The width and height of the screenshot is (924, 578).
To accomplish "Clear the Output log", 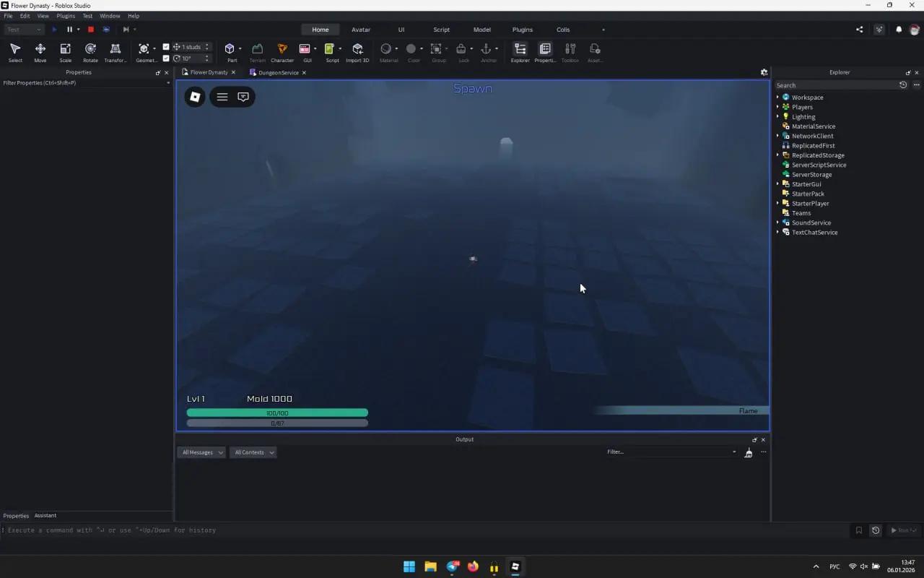I will (749, 452).
